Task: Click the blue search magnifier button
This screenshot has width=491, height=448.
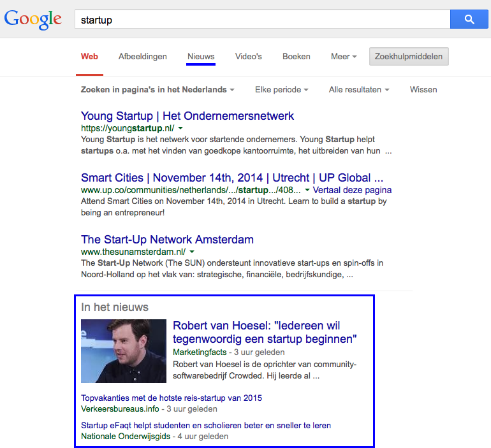Action: tap(469, 20)
